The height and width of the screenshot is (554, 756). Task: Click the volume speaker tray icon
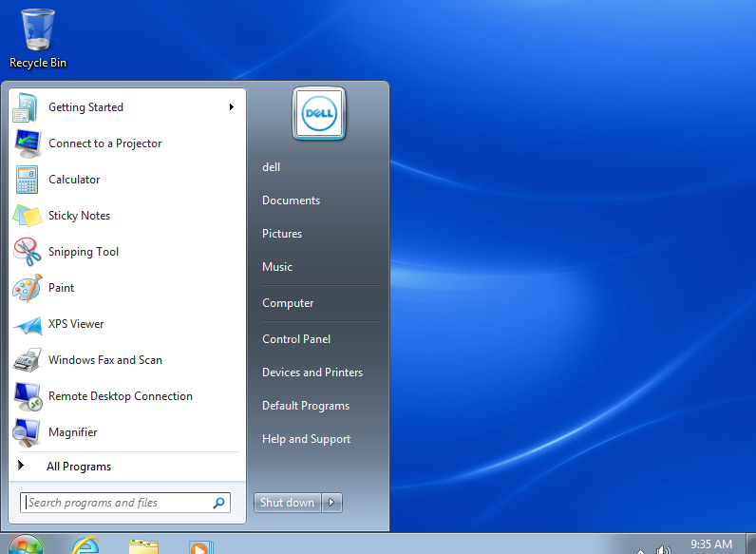point(664,549)
